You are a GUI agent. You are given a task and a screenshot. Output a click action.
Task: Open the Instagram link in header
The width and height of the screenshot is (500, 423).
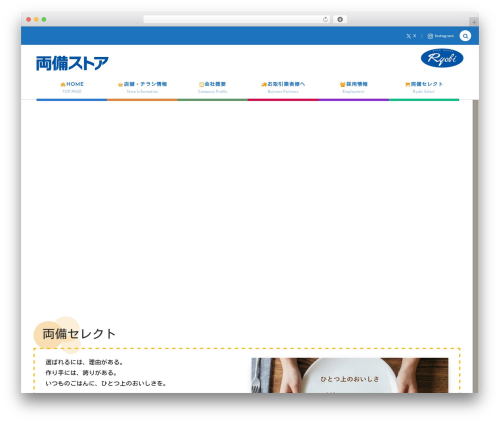440,36
